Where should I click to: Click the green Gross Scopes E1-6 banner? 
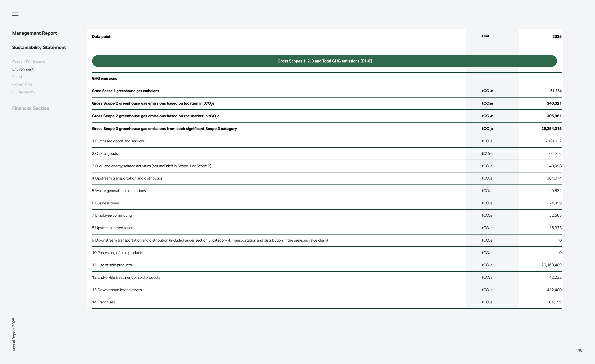(324, 61)
